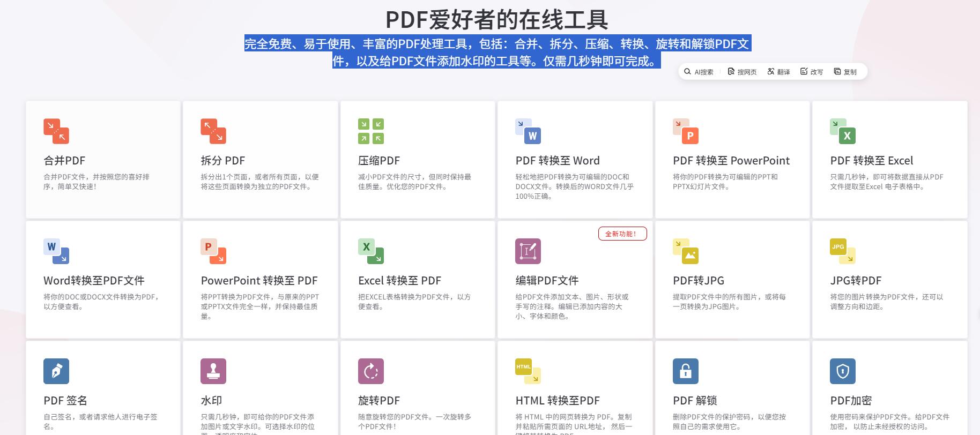This screenshot has height=435, width=980.
Task: Click the Merge PDF (合并PDF) icon
Action: (56, 131)
